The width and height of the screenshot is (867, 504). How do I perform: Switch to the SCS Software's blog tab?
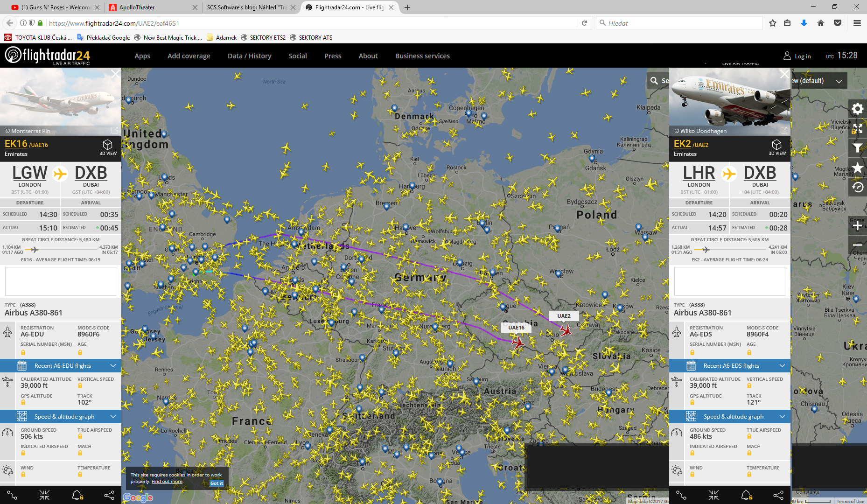tap(251, 7)
